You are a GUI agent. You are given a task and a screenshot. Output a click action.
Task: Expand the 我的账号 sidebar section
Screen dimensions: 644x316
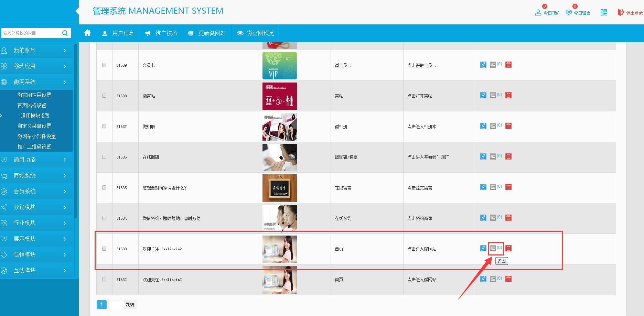[36, 51]
